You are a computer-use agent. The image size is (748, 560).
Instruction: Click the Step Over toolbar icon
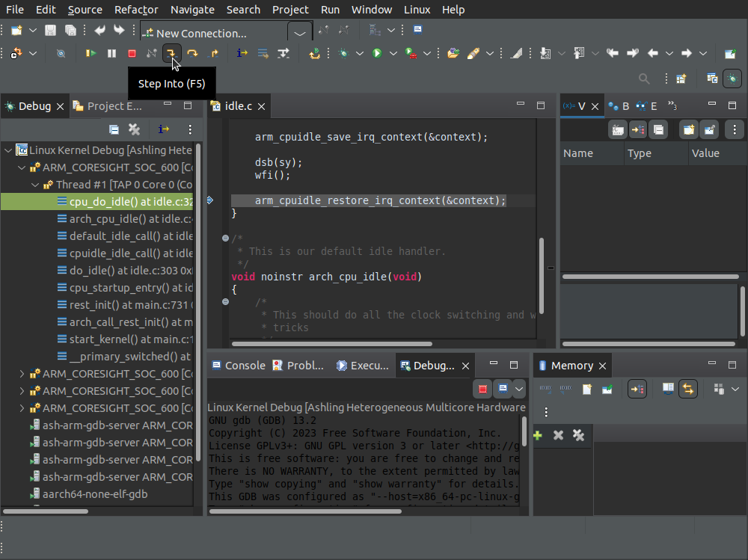point(192,54)
